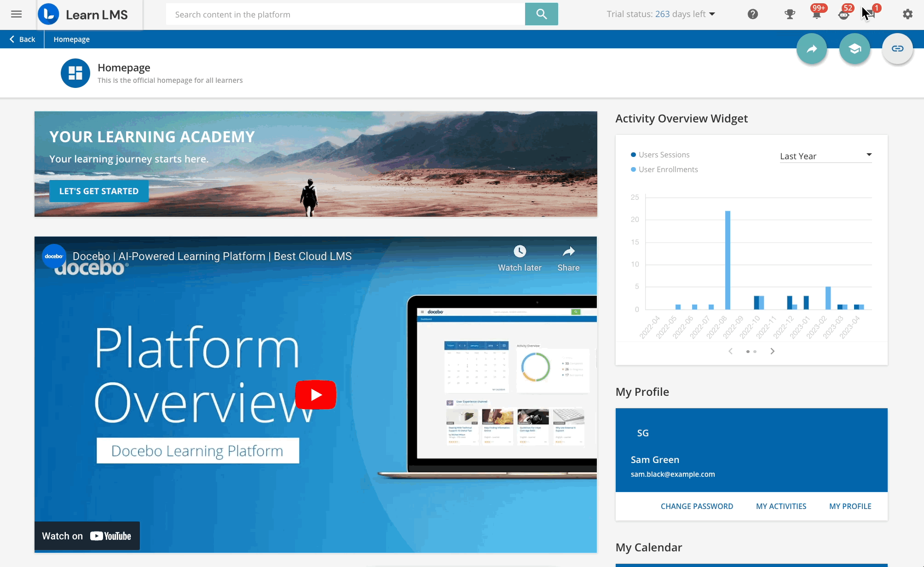924x567 pixels.
Task: Open the gamification trophy icon
Action: (790, 14)
